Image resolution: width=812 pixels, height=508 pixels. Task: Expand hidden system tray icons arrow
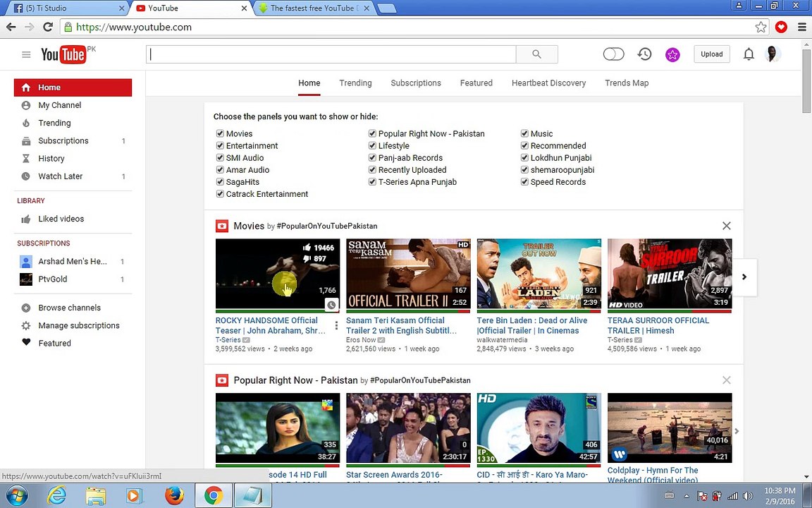coord(686,496)
